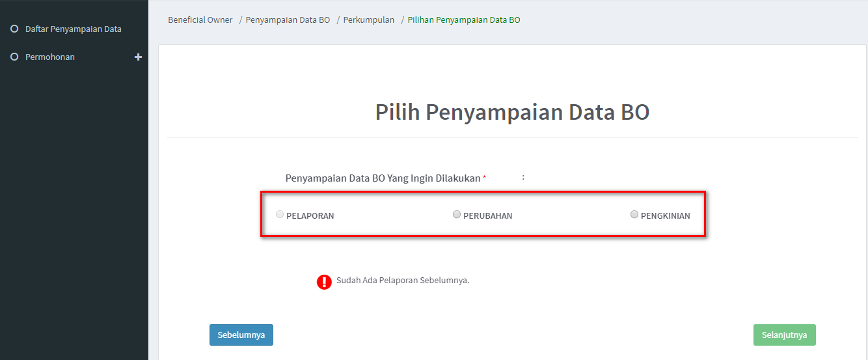868x360 pixels.
Task: Click the circle icon beside Daftar Penyampaian Data
Action: click(14, 29)
